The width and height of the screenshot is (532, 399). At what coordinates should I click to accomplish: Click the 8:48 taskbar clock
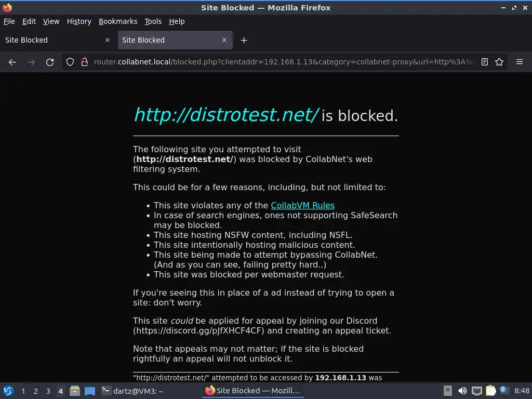[522, 391]
